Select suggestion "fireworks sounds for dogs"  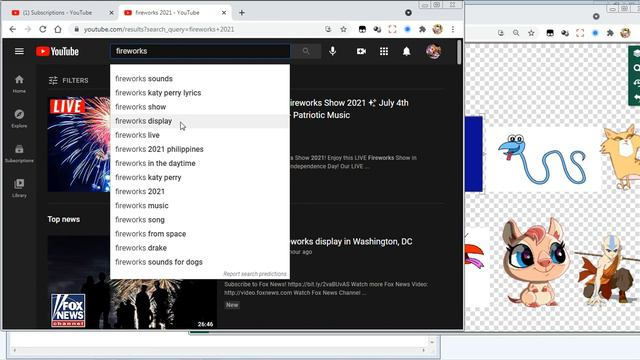click(200, 262)
